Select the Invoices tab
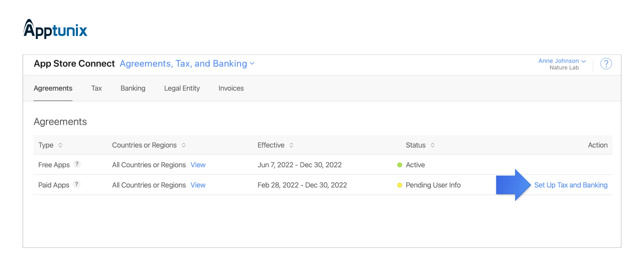This screenshot has height=267, width=644. point(231,88)
